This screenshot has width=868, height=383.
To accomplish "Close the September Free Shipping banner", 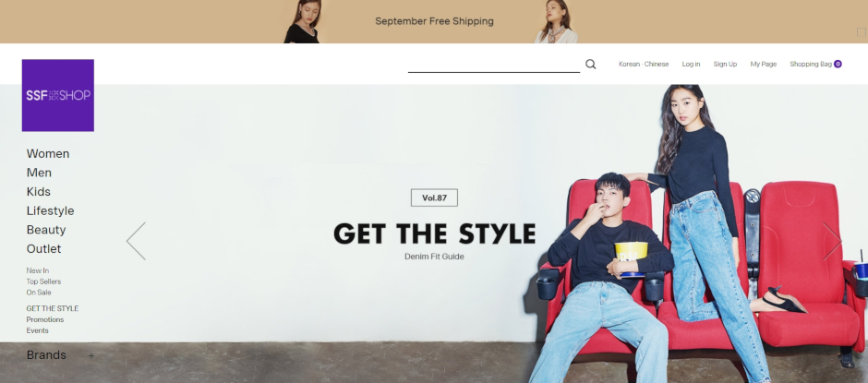I will tap(862, 32).
